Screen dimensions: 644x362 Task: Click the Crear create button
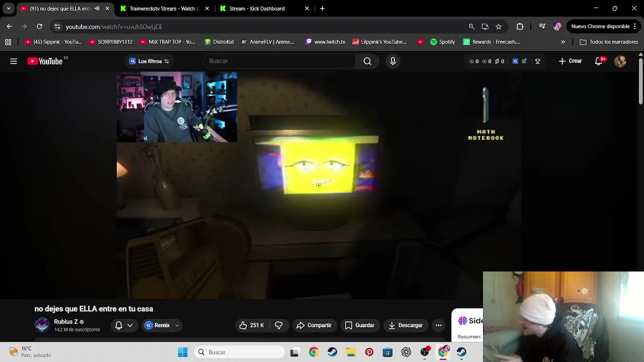570,61
